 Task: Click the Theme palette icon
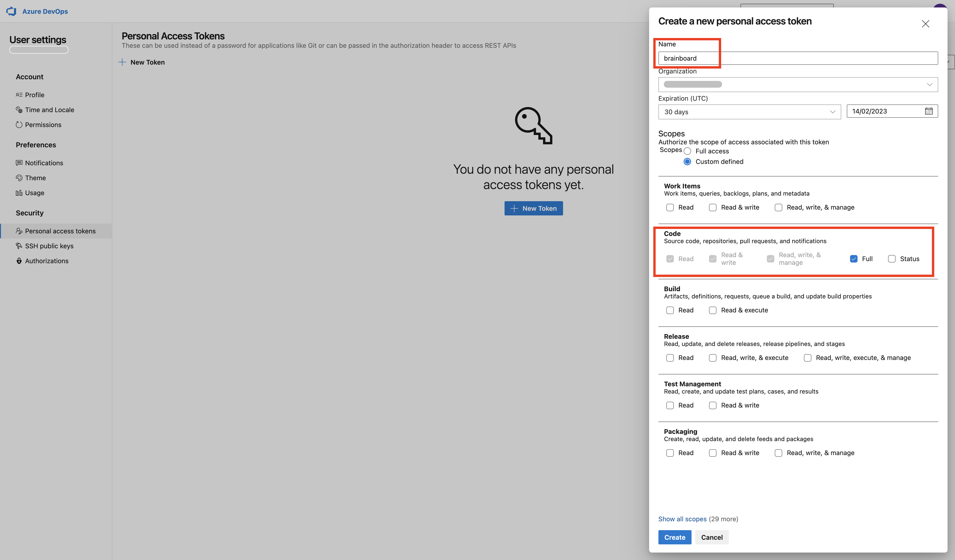(19, 178)
